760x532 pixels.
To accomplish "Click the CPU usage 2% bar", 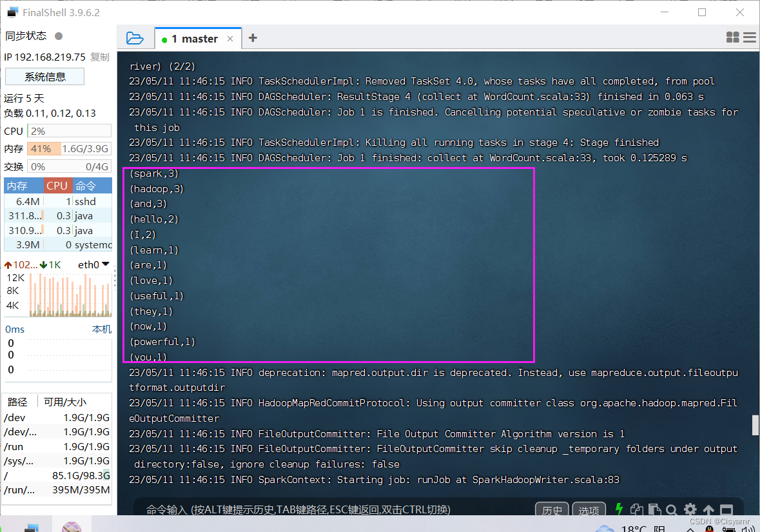I will click(70, 131).
